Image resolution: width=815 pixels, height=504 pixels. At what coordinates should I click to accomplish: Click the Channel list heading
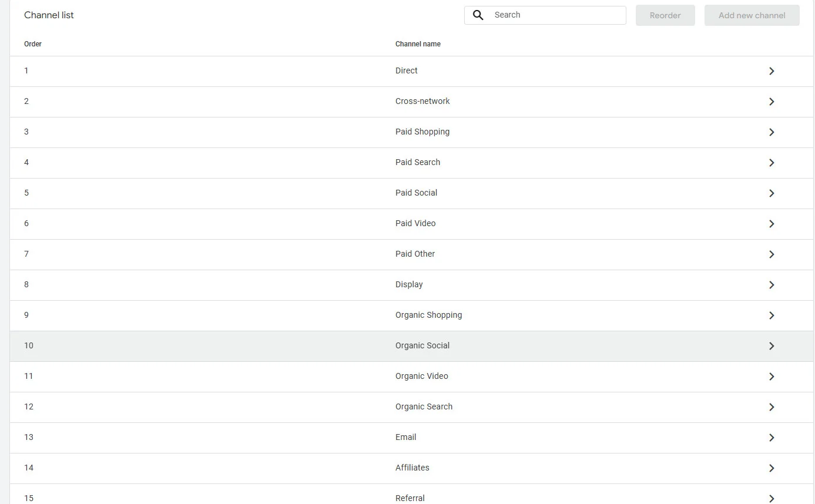click(x=49, y=15)
